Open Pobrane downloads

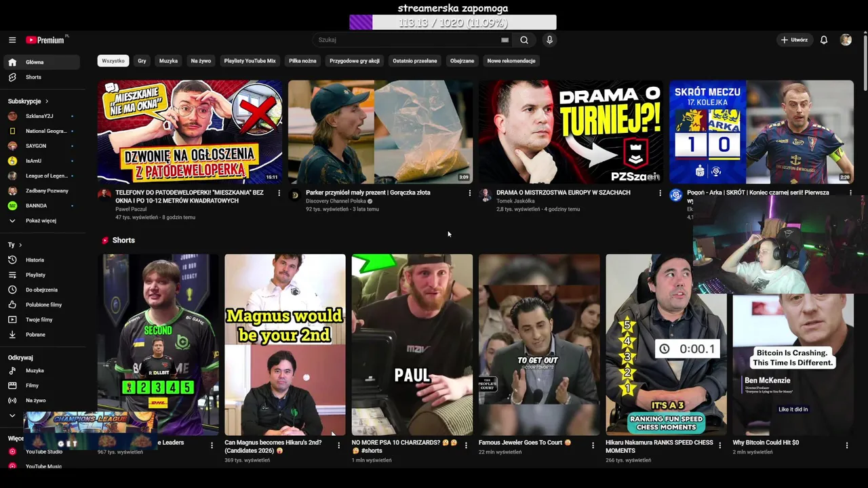(x=41, y=335)
